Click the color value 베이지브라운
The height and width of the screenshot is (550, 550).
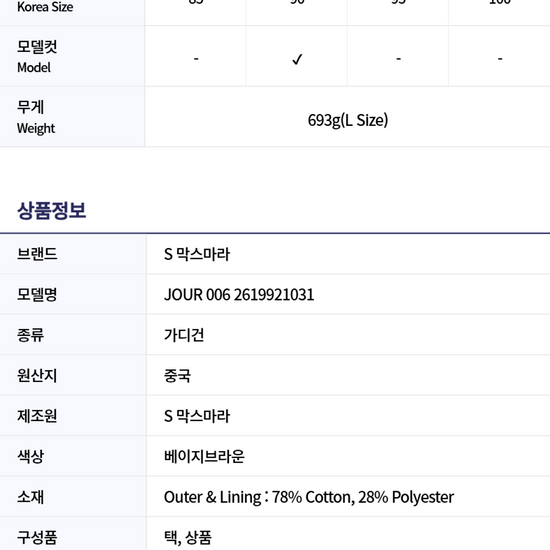click(x=204, y=456)
